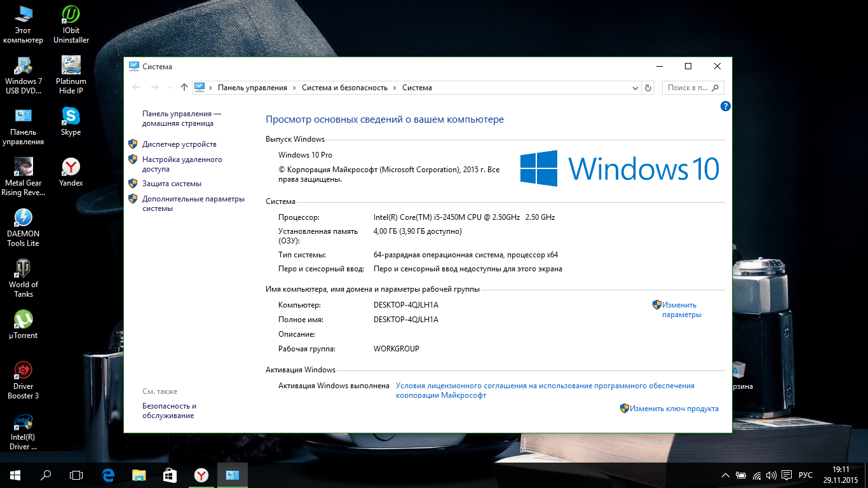Expand the address bar history dropdown

[635, 88]
